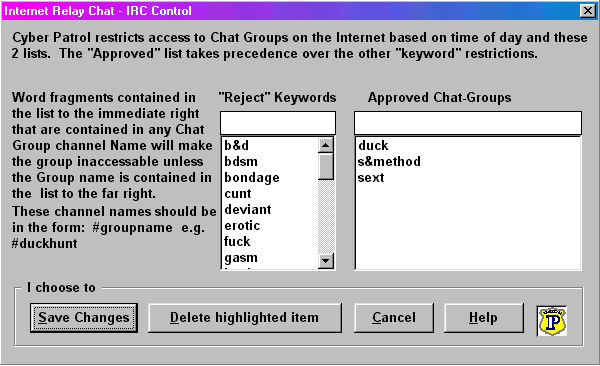
Task: Select 'deviant' keyword entry
Action: pos(270,210)
